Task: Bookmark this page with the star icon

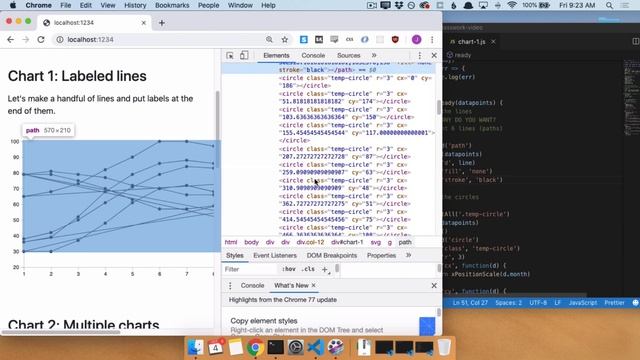Action: click(x=284, y=40)
